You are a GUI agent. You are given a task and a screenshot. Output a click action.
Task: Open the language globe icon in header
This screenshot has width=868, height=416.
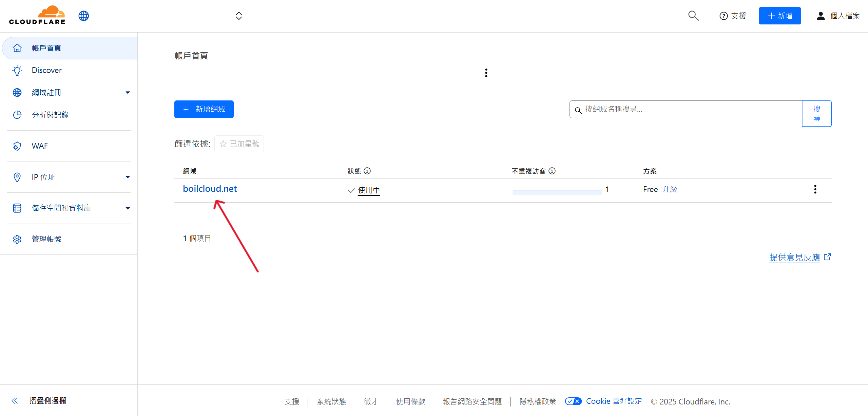tap(84, 16)
